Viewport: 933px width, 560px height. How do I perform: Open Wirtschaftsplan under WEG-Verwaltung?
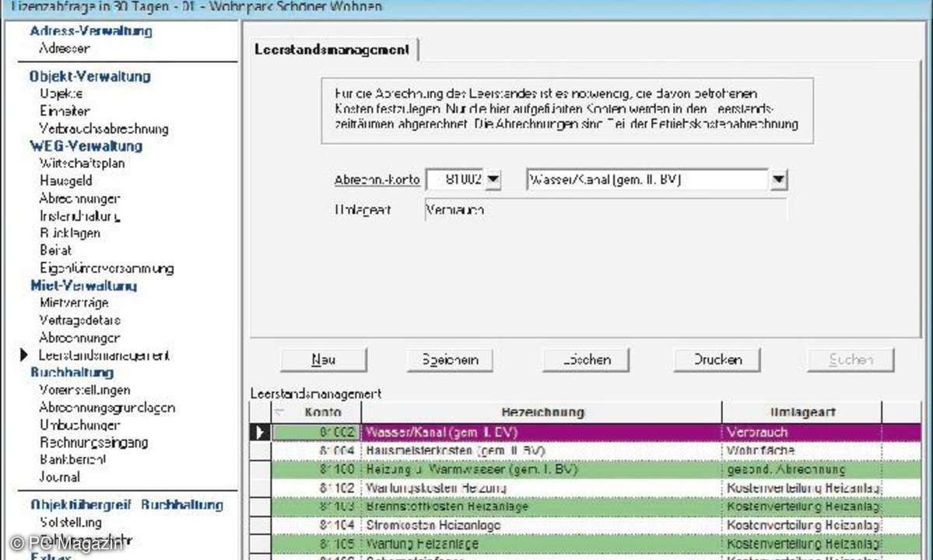[82, 163]
